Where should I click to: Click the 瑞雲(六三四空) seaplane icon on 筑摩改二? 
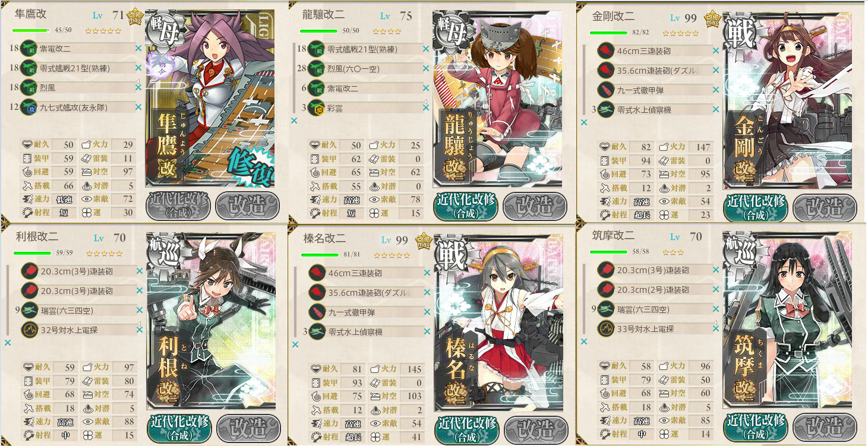click(605, 309)
